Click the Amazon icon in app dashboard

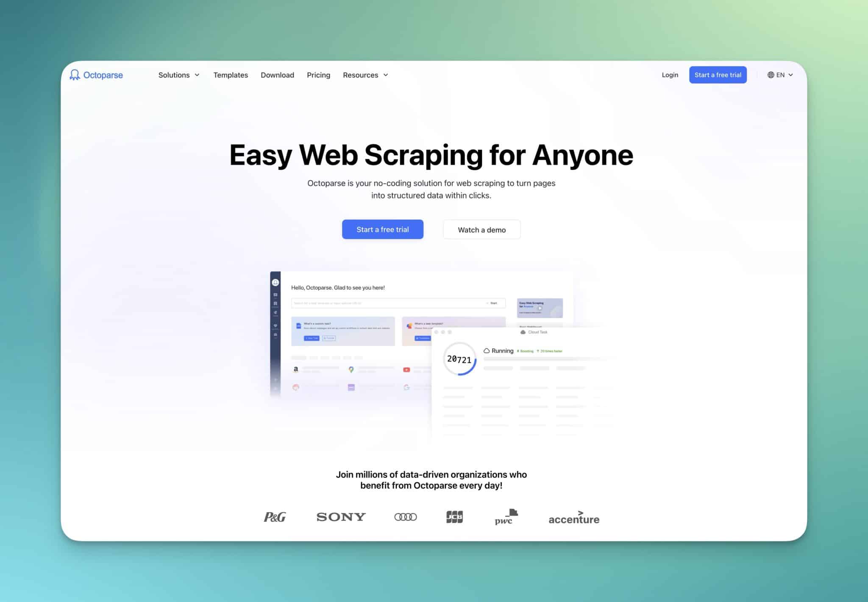click(296, 368)
